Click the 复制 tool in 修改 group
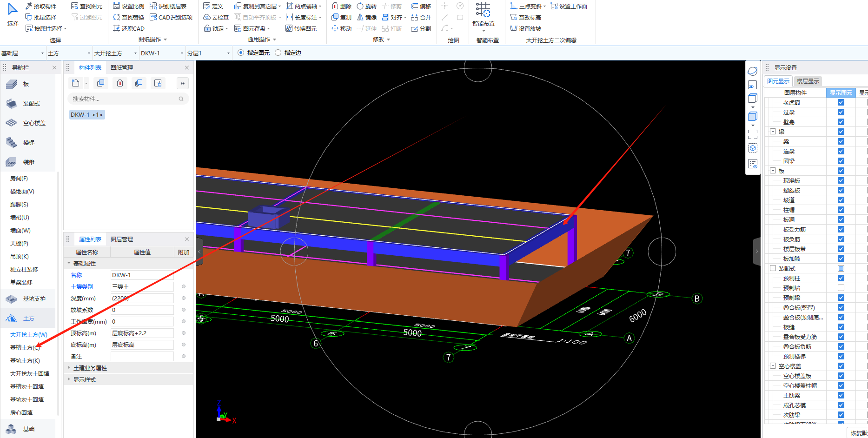 pos(342,17)
